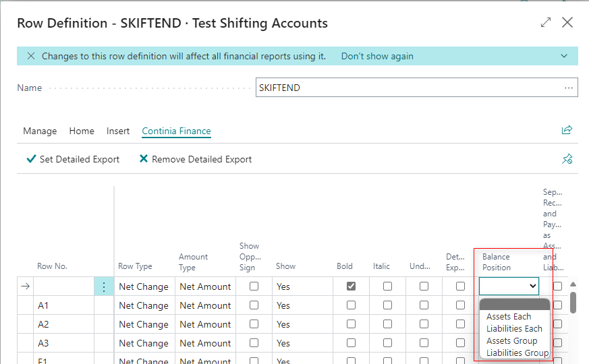Choose Assets Each from the dropdown list
Image resolution: width=589 pixels, height=364 pixels.
[x=509, y=317]
